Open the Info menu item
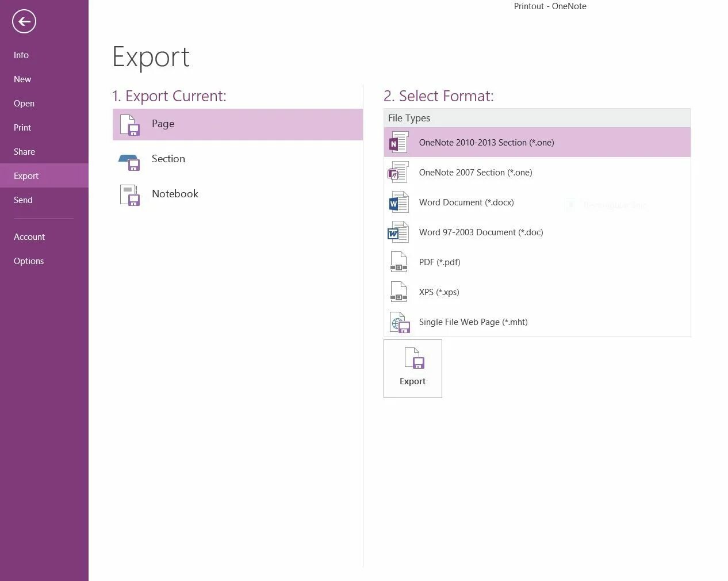The width and height of the screenshot is (728, 581). point(44,55)
